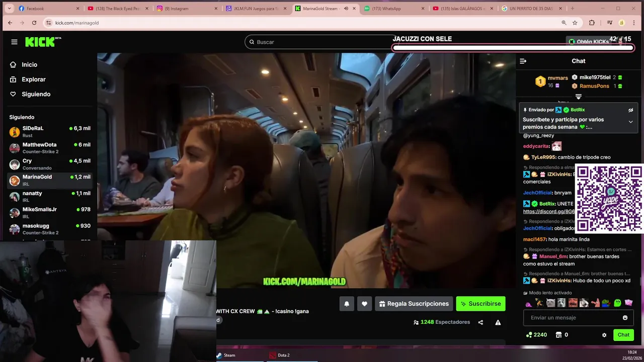This screenshot has height=362, width=644.
Task: Bookmark this page with star icon
Action: 575,23
